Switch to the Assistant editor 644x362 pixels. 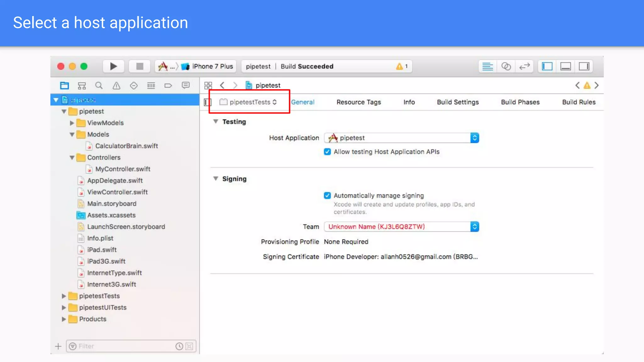506,66
